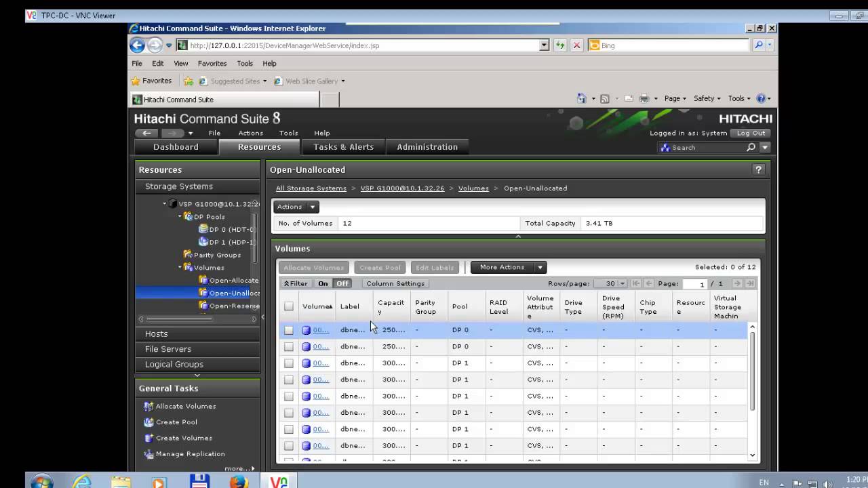The height and width of the screenshot is (488, 868).
Task: Switch to the Administration tab
Action: click(427, 147)
